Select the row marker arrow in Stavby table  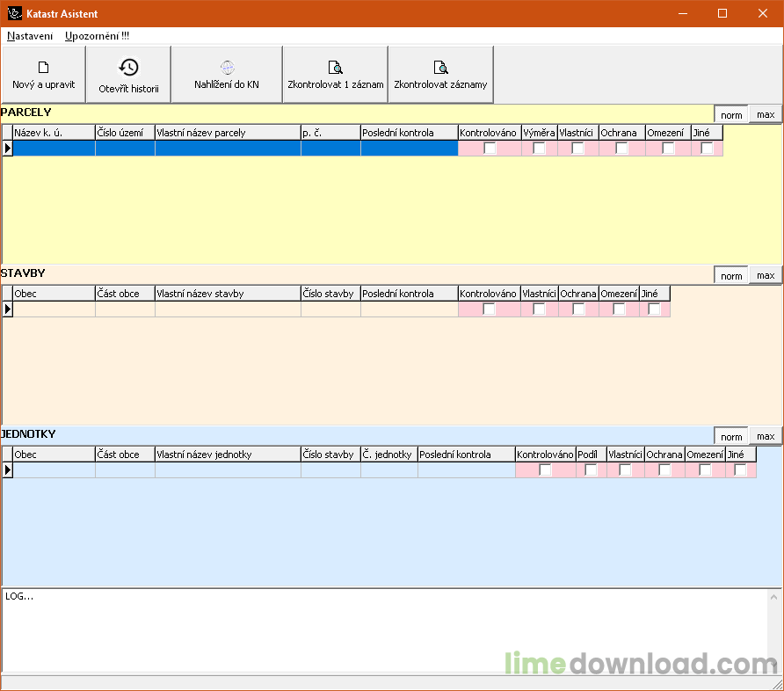coord(8,309)
